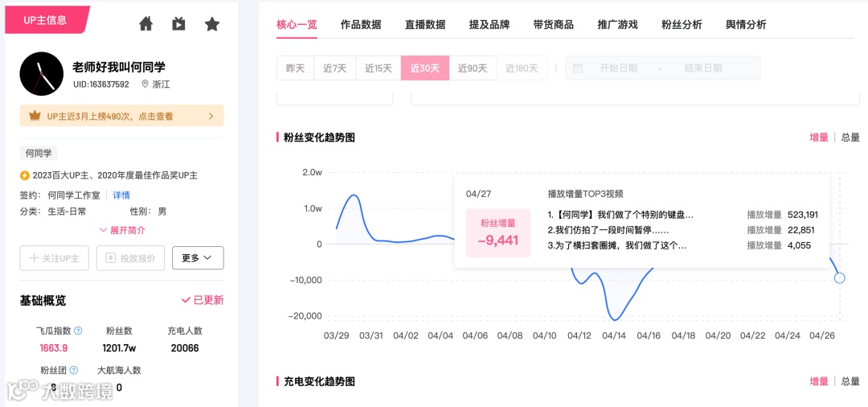Expand 展开简介
This screenshot has width=868, height=407.
(122, 230)
